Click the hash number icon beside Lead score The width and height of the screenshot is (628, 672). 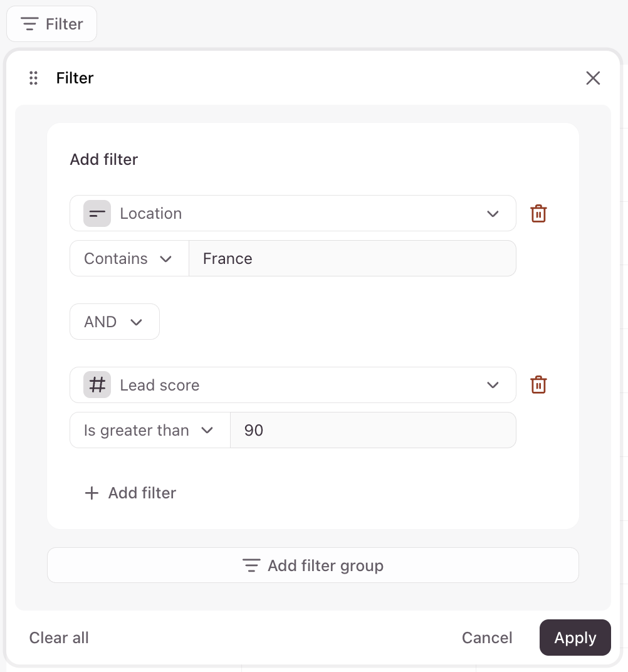coord(97,386)
